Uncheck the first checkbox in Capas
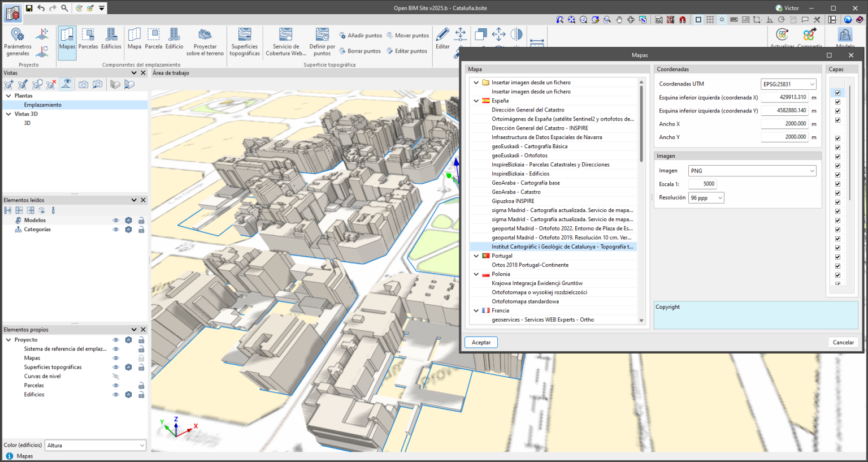Screen dimensions: 868x462 click(x=837, y=93)
